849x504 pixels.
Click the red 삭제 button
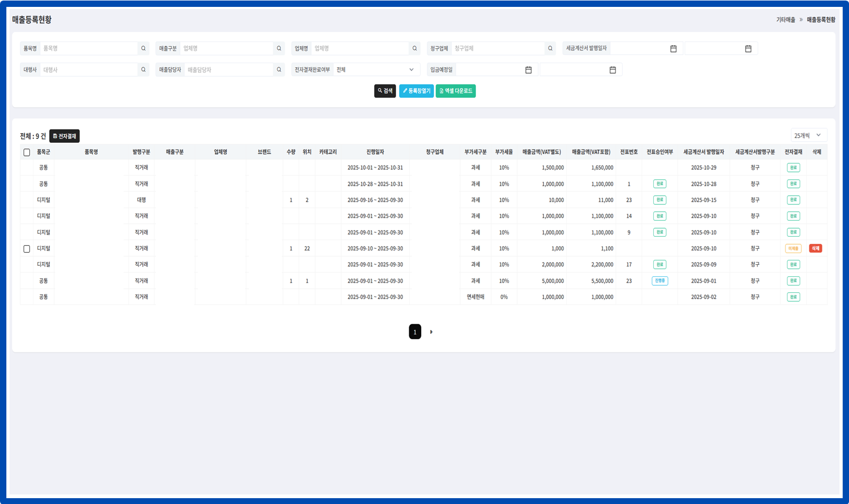816,248
